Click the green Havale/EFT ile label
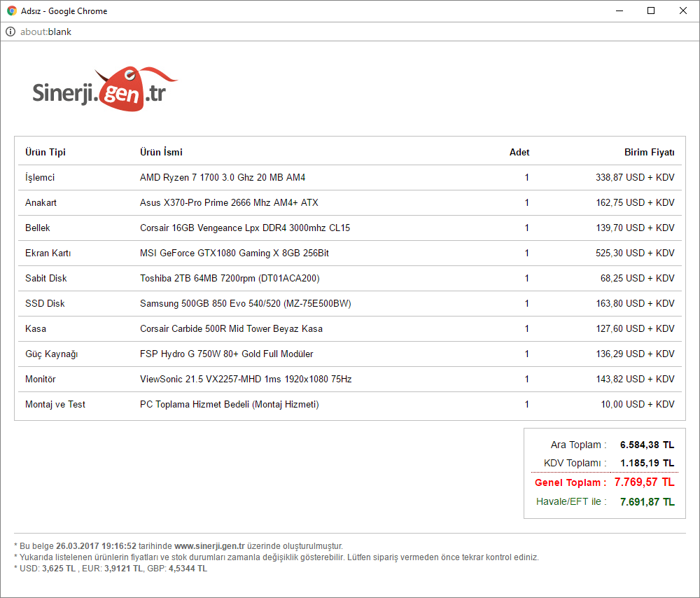Image resolution: width=700 pixels, height=598 pixels. (x=571, y=502)
